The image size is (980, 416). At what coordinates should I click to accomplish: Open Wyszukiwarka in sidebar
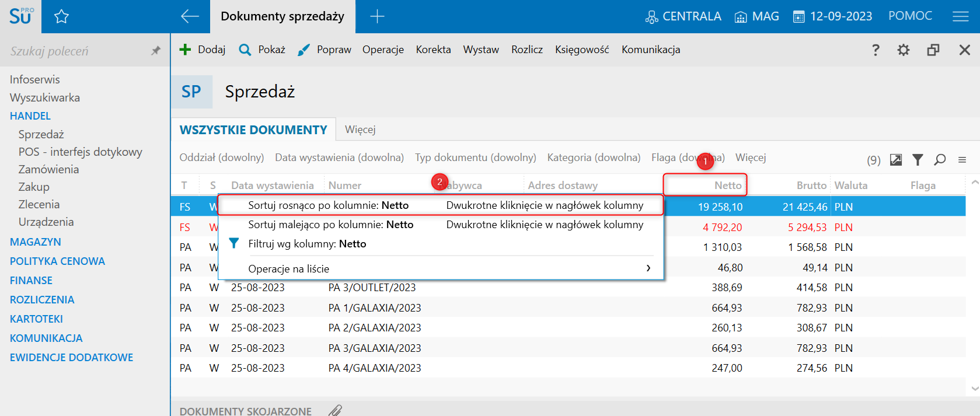pyautogui.click(x=45, y=97)
